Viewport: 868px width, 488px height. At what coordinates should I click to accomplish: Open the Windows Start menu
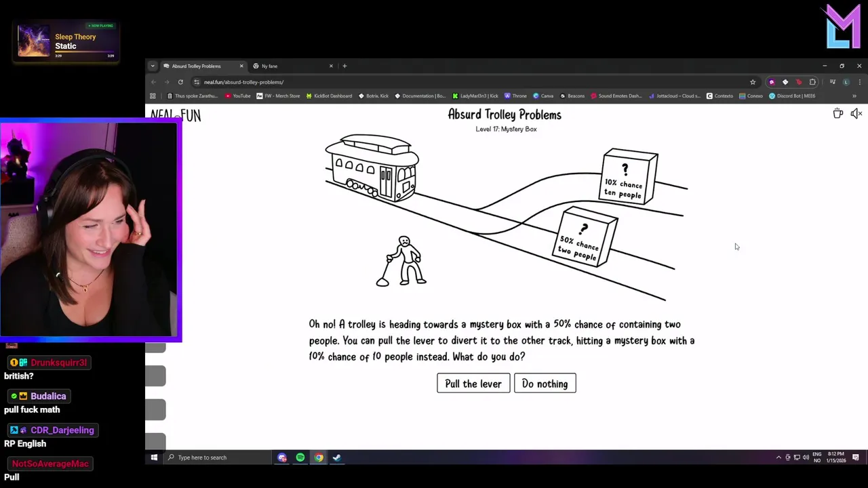(x=154, y=457)
